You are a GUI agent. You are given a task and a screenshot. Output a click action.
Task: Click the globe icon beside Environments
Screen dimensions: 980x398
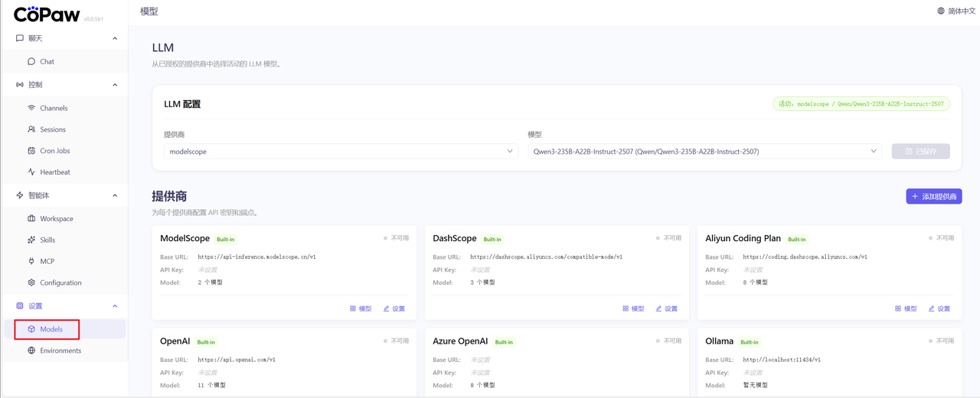31,351
